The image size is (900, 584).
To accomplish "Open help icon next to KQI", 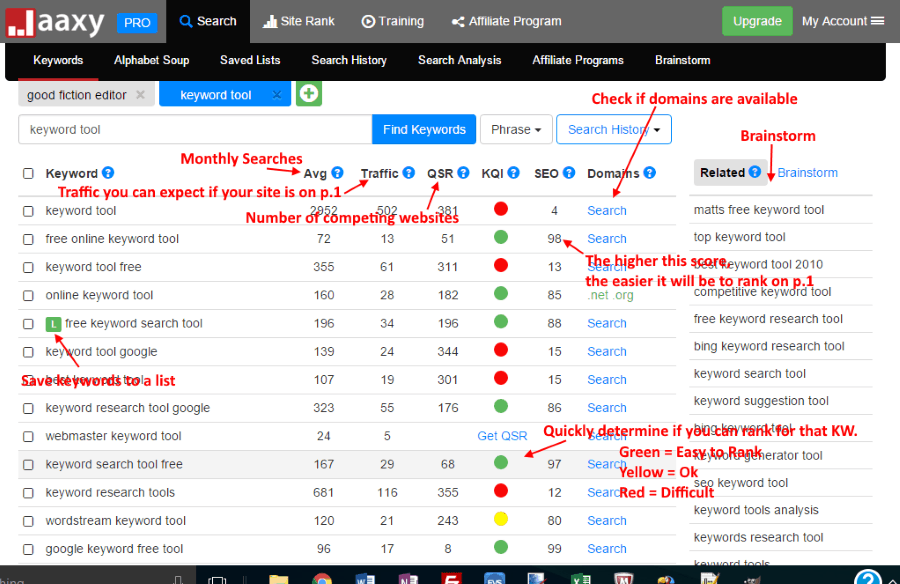I will tap(514, 173).
